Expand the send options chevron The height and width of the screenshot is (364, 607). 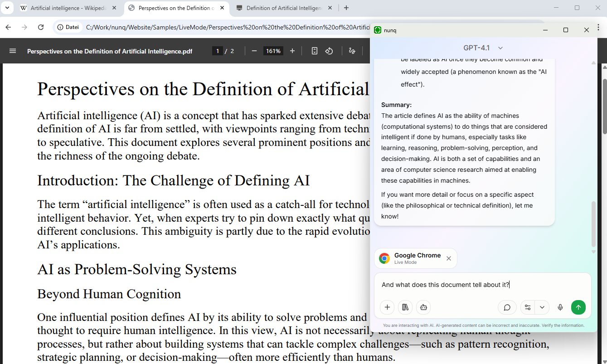point(542,307)
